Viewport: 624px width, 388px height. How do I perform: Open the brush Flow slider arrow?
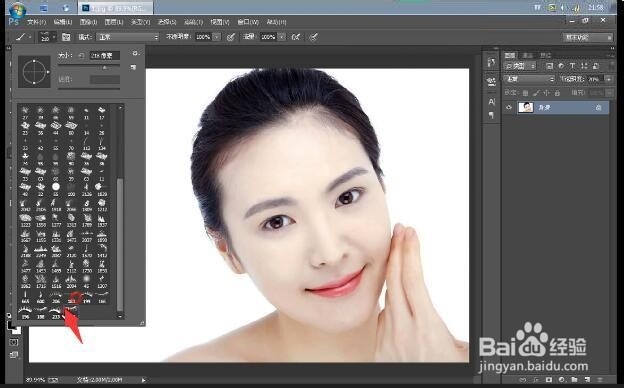click(x=281, y=37)
